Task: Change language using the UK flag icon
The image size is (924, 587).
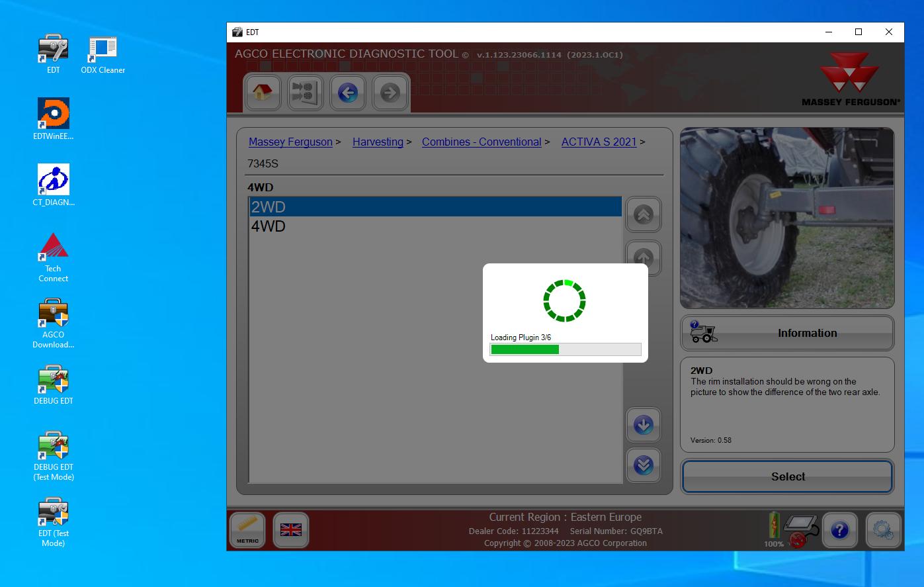Action: pos(290,529)
